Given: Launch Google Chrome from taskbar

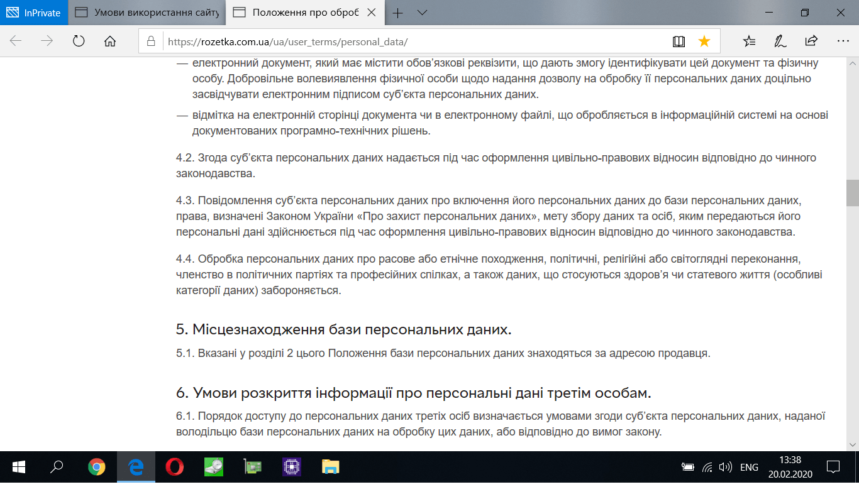Looking at the screenshot, I should pos(96,467).
